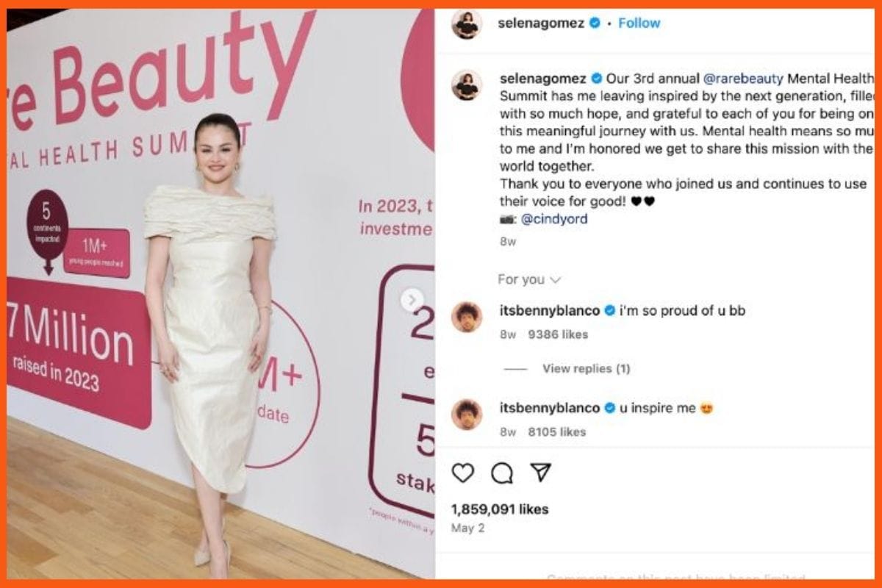Open itsbennyblanco avatar on the second comment
Viewport: 882px width, 588px height.
[467, 415]
